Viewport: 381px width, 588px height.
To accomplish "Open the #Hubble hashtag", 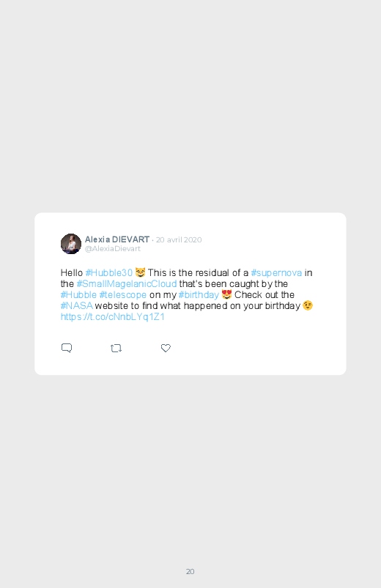I will tap(78, 295).
